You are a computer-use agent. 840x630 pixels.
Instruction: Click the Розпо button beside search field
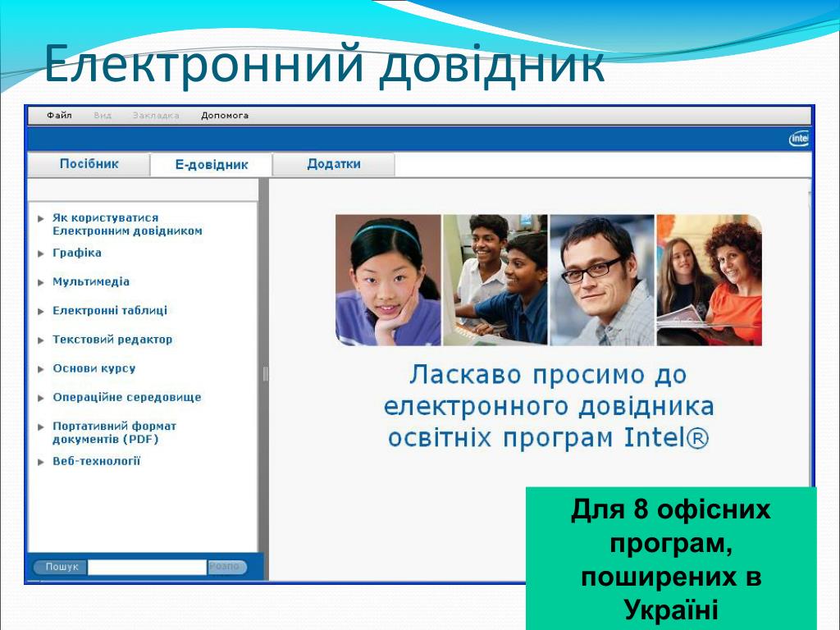point(227,567)
